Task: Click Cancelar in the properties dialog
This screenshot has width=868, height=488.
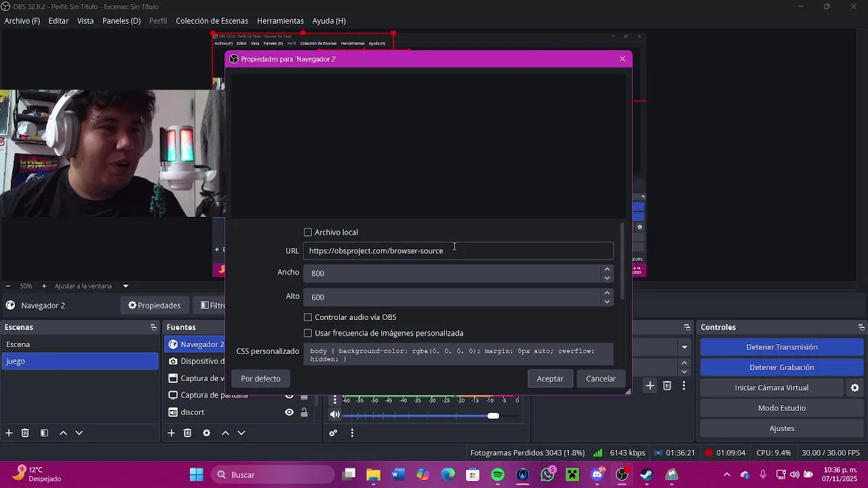Action: pyautogui.click(x=601, y=379)
